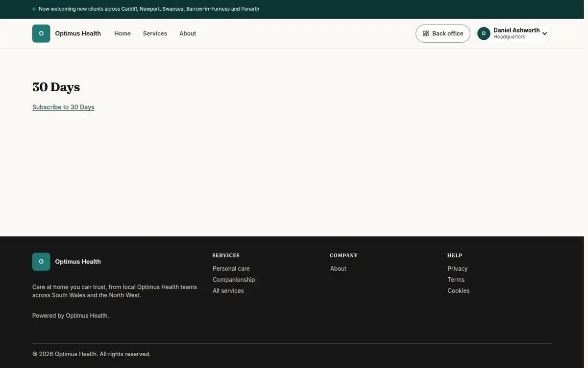Image resolution: width=588 pixels, height=368 pixels.
Task: Open the Terms footer link
Action: point(456,280)
